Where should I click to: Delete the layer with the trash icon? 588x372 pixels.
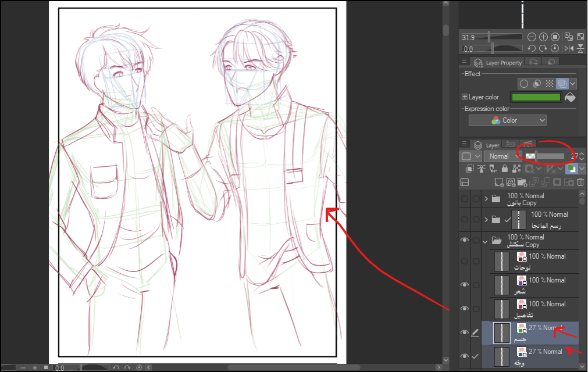[580, 183]
